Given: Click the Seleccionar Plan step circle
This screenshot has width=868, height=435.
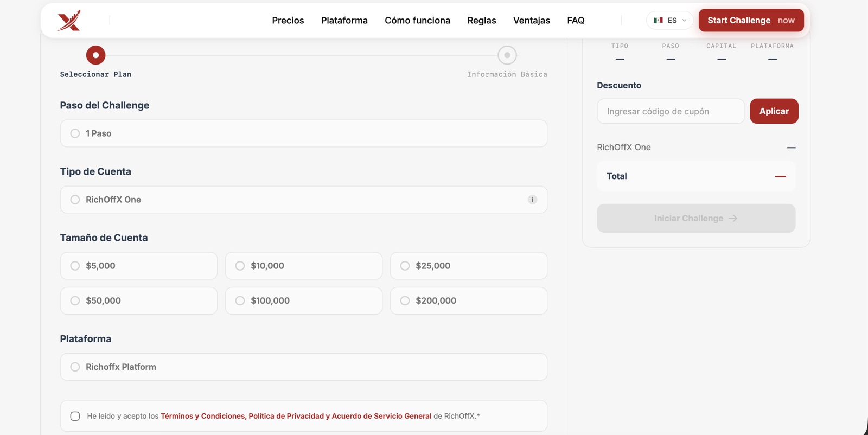Looking at the screenshot, I should (x=95, y=55).
